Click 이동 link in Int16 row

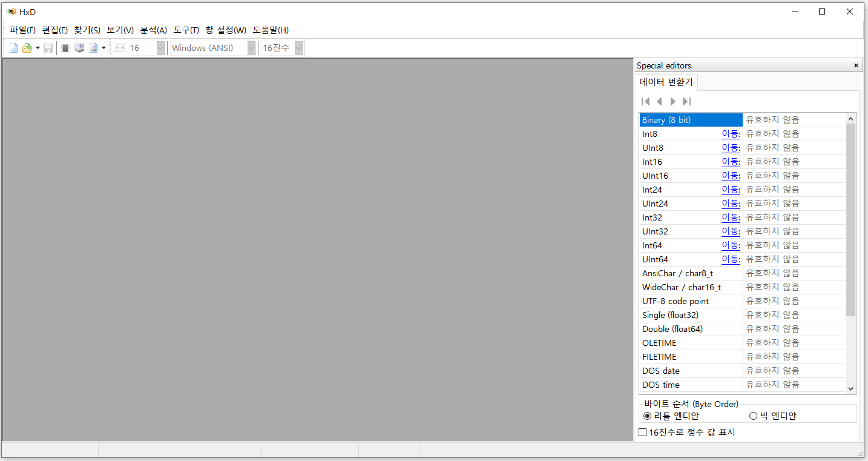(x=731, y=162)
